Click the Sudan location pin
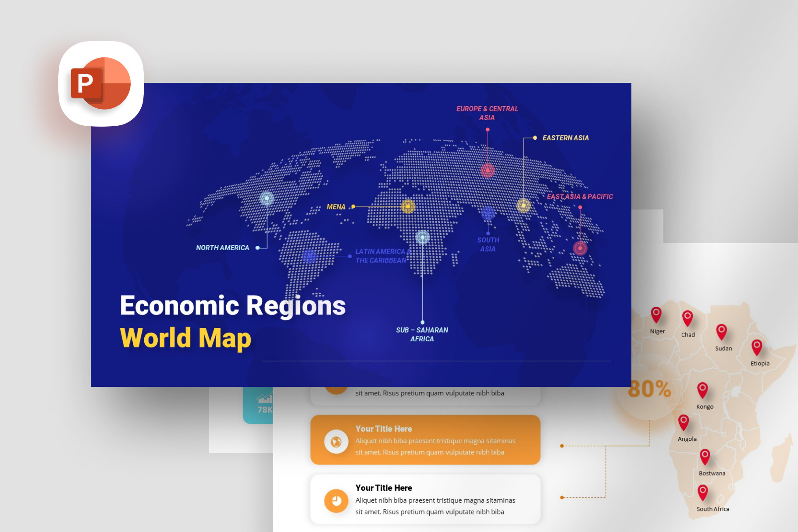The height and width of the screenshot is (532, 798). pyautogui.click(x=721, y=332)
